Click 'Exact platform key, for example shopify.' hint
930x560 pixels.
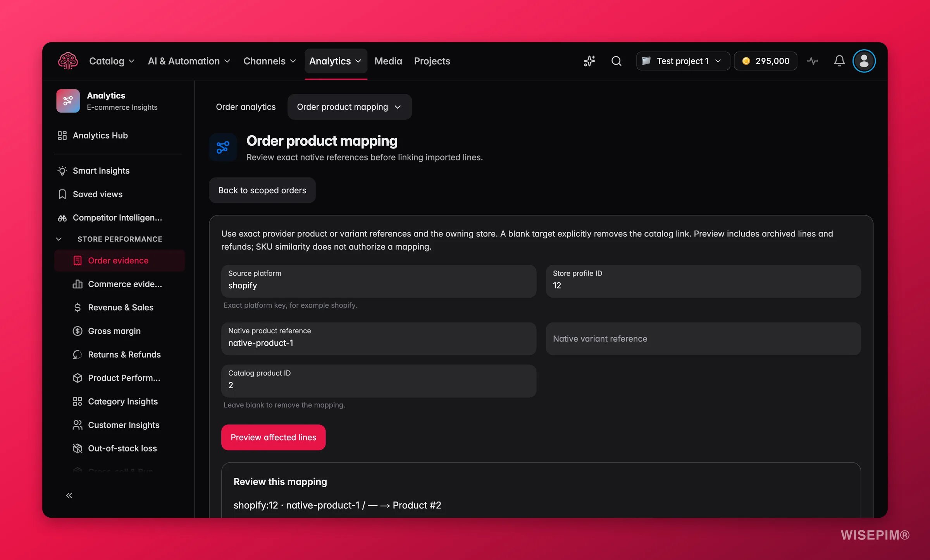[290, 305]
